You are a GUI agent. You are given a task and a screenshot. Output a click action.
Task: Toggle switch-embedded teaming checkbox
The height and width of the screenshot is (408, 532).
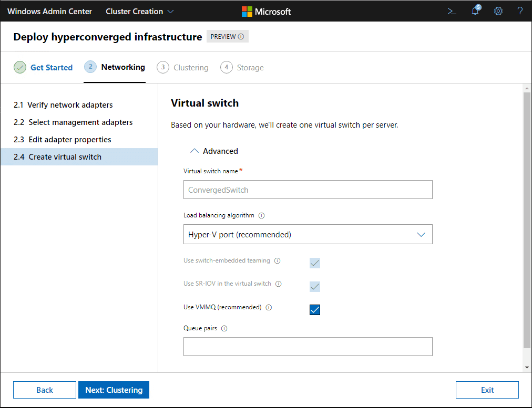tap(314, 263)
